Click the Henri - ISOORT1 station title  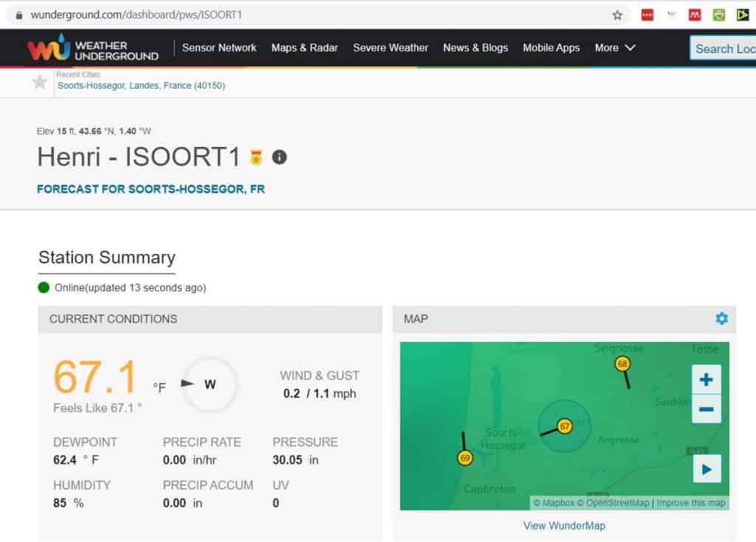coord(139,157)
